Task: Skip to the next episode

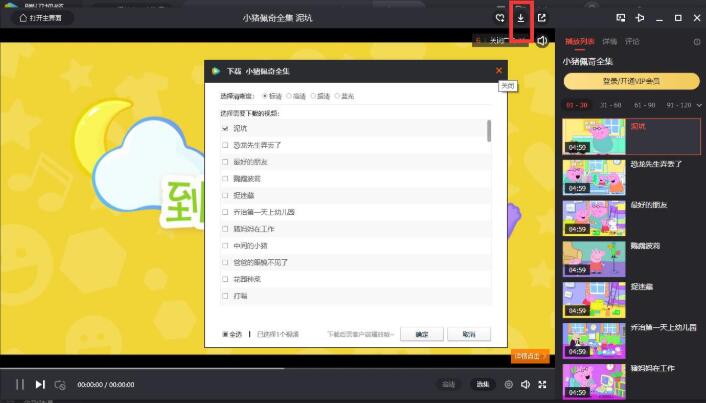Action: pyautogui.click(x=40, y=385)
